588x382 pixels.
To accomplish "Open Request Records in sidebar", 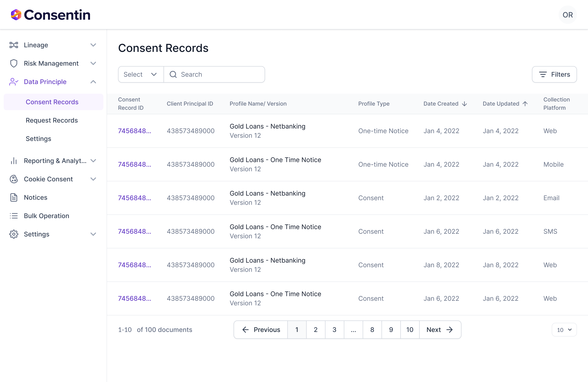I will point(52,120).
